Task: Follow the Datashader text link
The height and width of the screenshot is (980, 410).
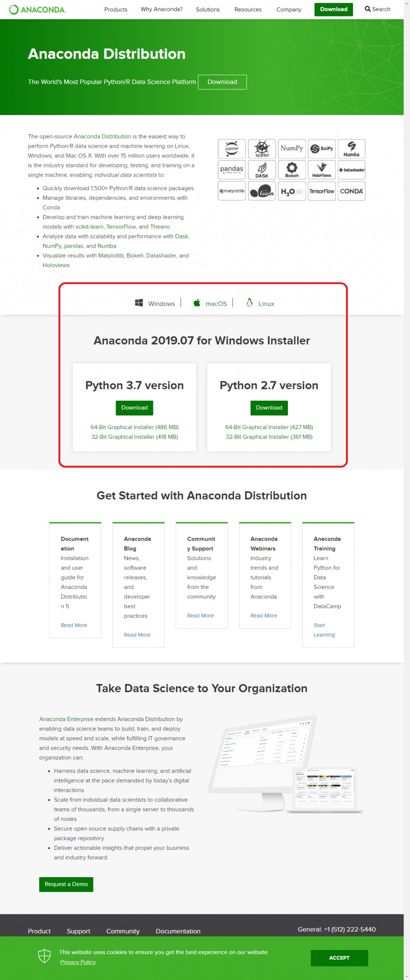Action: (x=161, y=255)
